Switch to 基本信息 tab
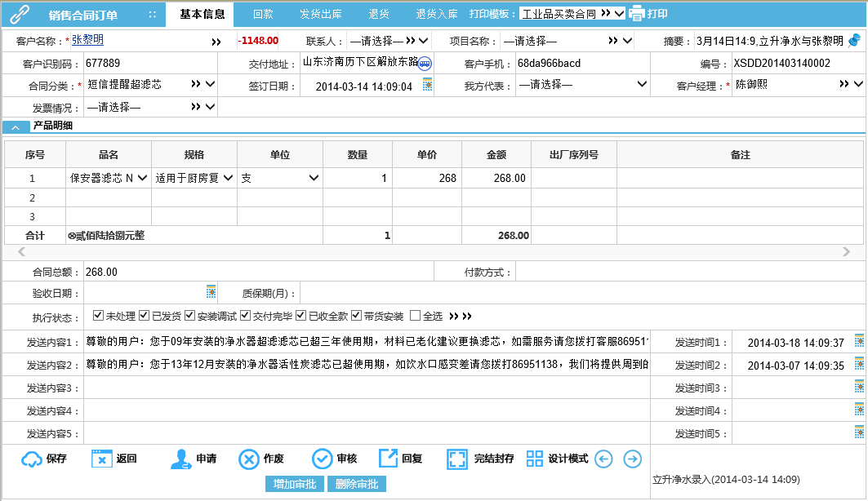Screen dimensions: 868x501 point(202,14)
